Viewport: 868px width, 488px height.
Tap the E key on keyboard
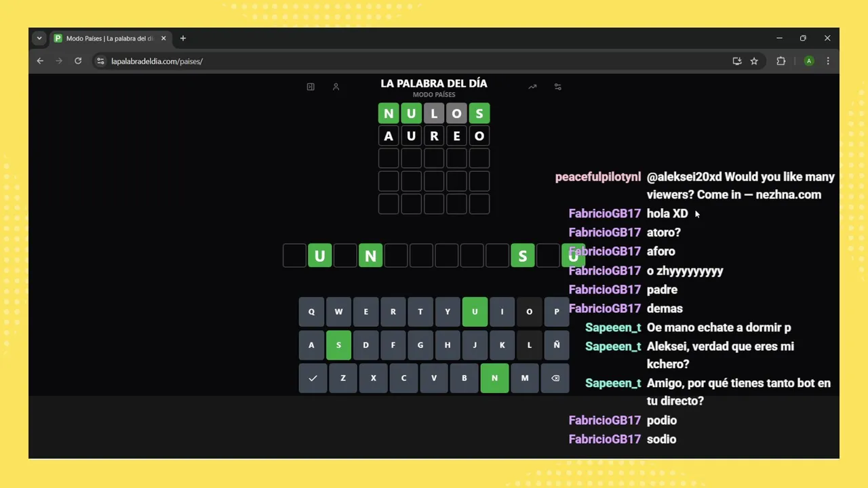[366, 312]
